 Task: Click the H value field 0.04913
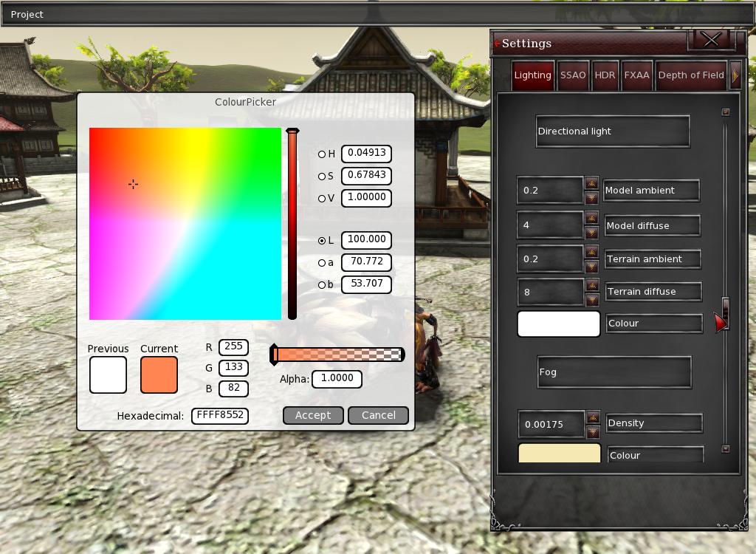tap(366, 154)
